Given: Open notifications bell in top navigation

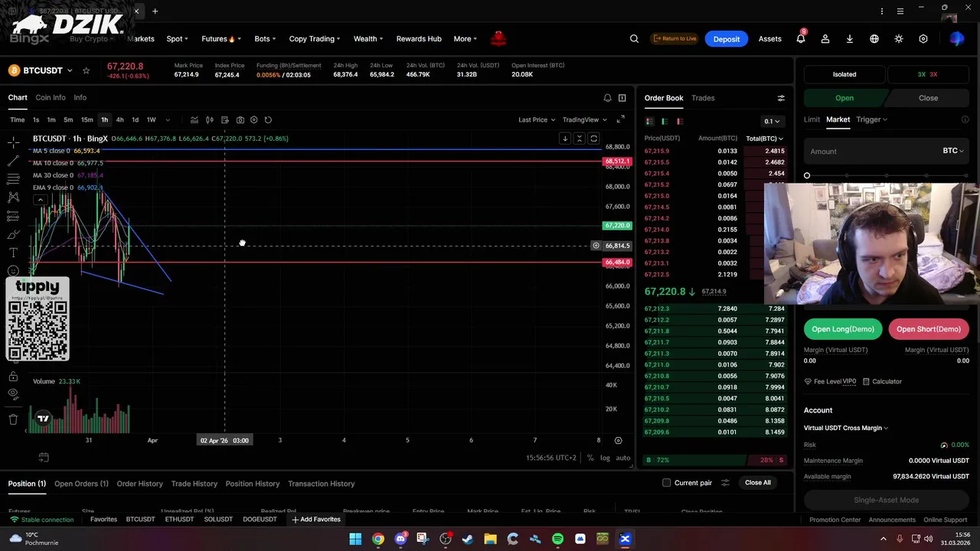Looking at the screenshot, I should point(801,39).
